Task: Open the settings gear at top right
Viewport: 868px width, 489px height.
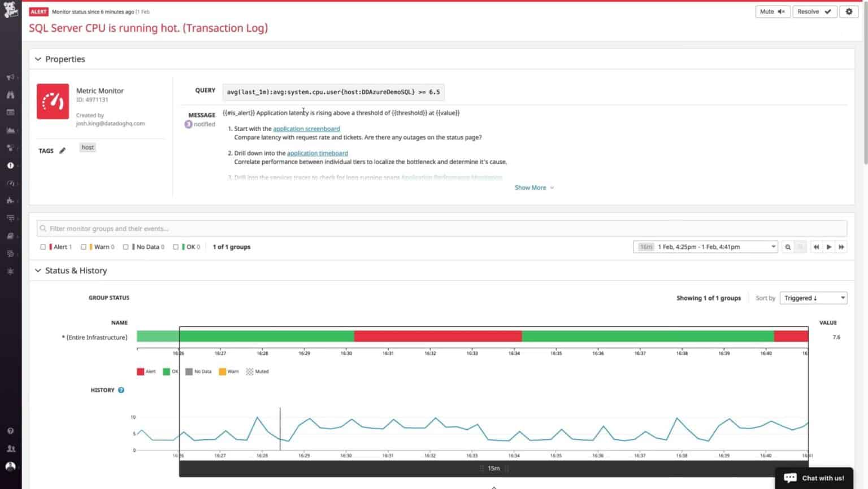Action: tap(849, 11)
